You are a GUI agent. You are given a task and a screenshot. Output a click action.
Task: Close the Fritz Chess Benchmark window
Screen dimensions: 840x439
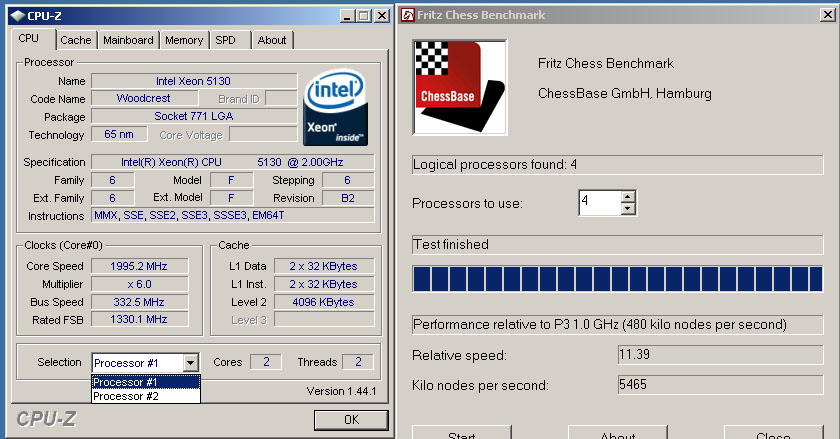[827, 15]
